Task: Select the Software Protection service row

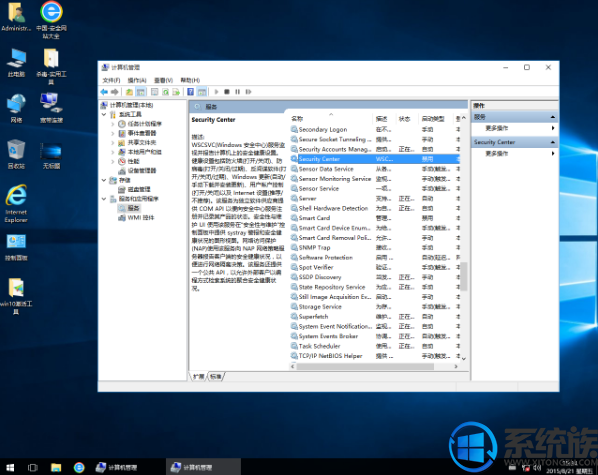Action: [375, 258]
